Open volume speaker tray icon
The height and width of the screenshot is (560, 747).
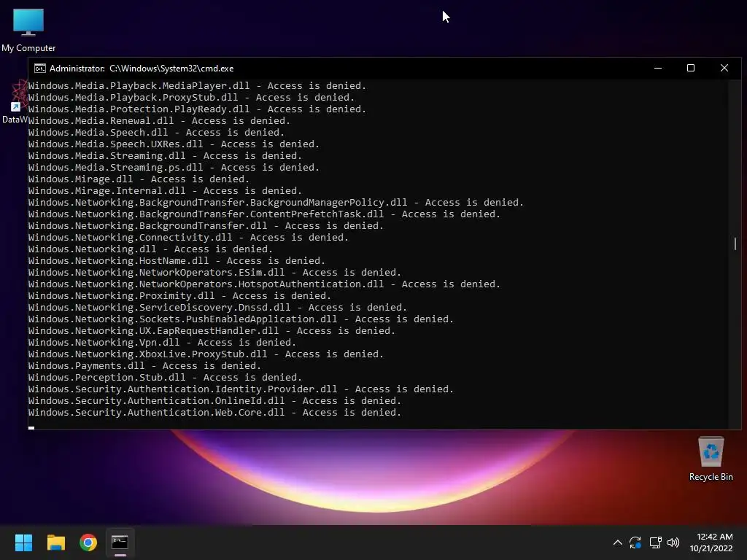click(x=673, y=542)
